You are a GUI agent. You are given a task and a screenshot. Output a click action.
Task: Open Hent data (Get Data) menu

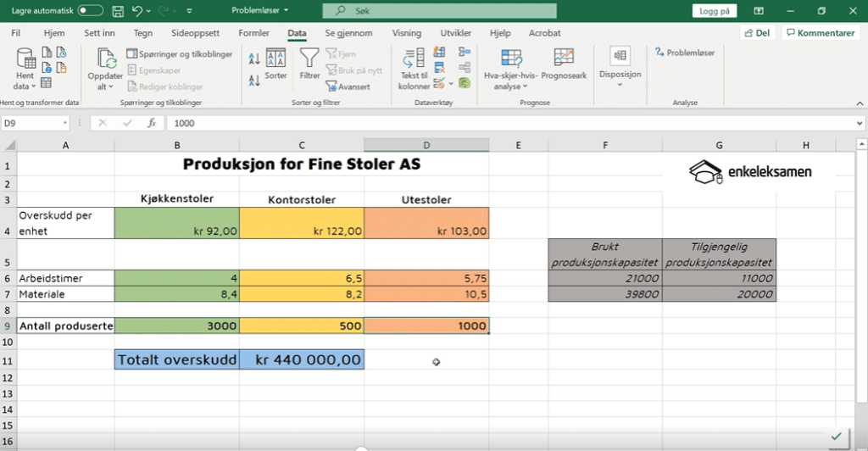(x=25, y=70)
